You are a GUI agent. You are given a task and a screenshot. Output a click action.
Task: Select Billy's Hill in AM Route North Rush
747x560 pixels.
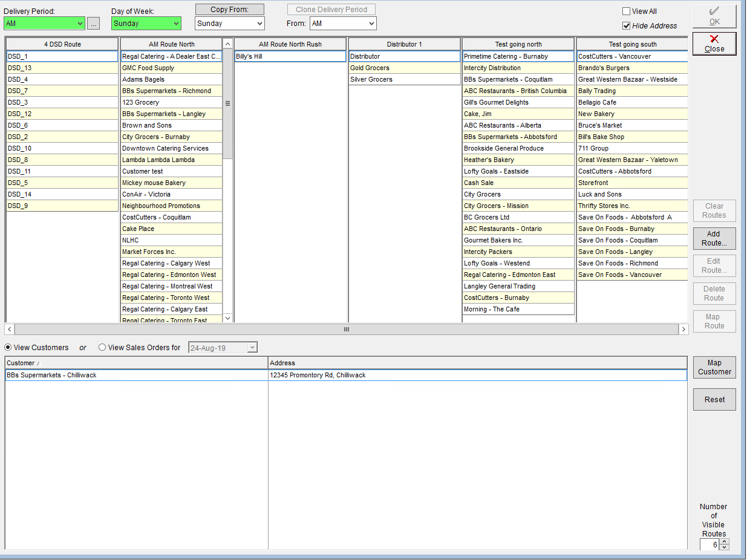(x=290, y=56)
